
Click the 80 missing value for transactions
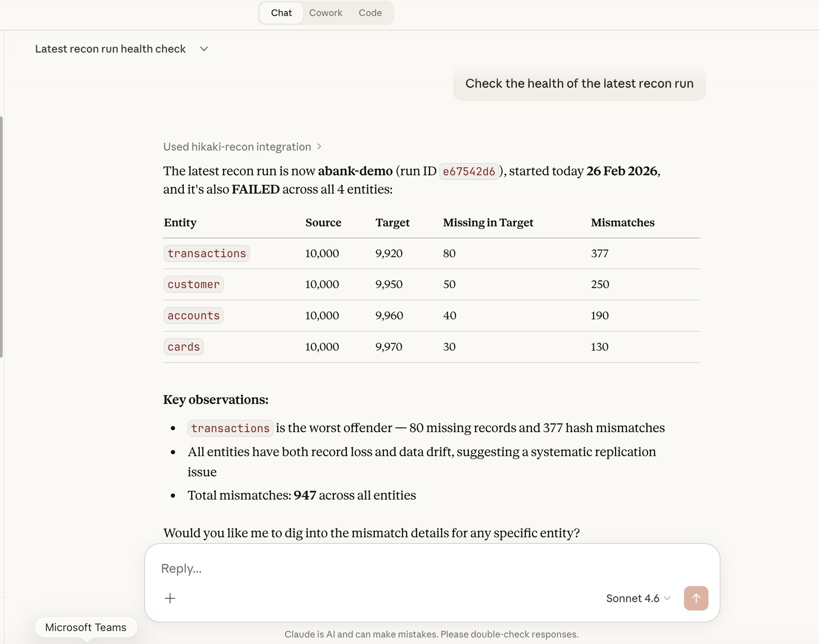(x=449, y=253)
